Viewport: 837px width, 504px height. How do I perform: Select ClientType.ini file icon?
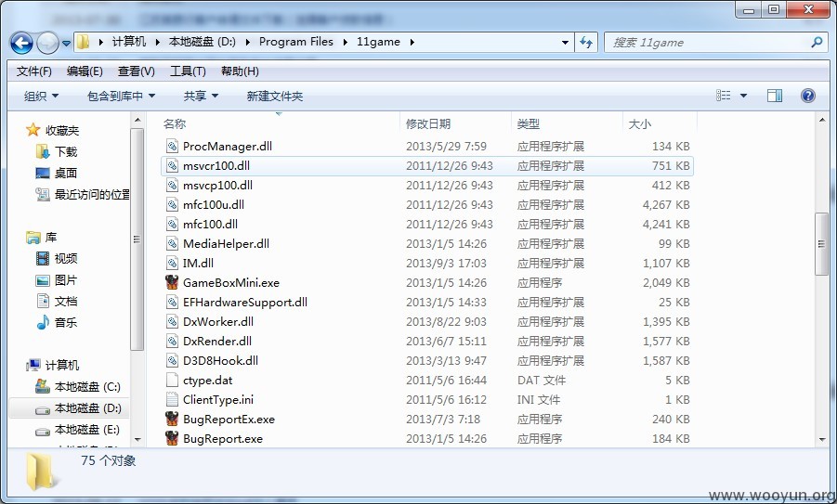172,399
